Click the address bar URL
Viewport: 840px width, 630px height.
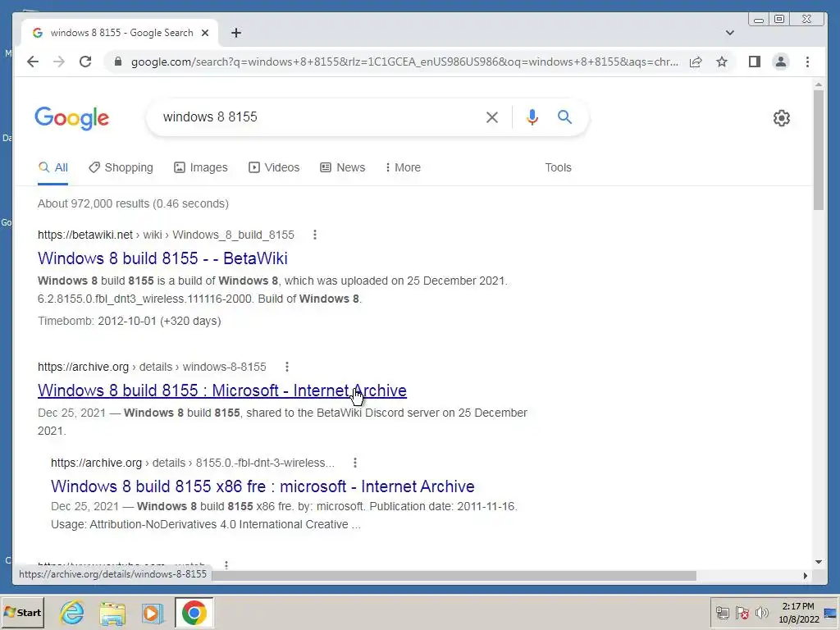coord(404,62)
